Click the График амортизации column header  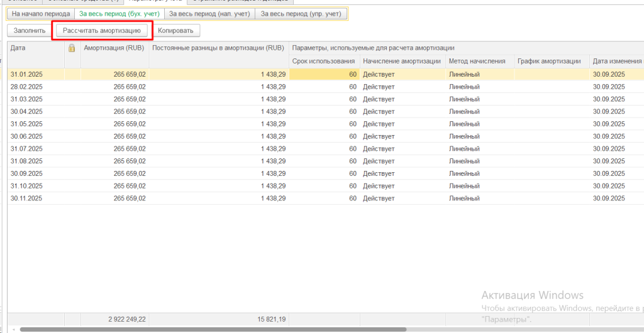pos(548,61)
